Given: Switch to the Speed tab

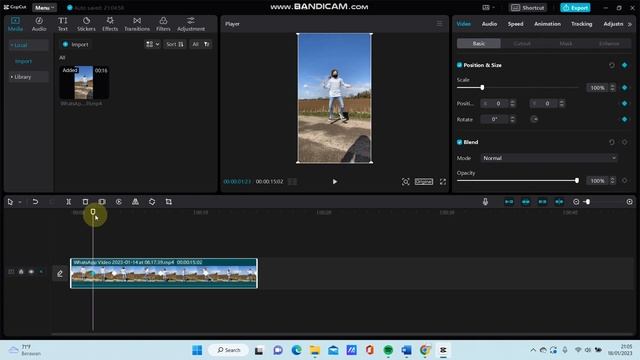Looking at the screenshot, I should 515,24.
